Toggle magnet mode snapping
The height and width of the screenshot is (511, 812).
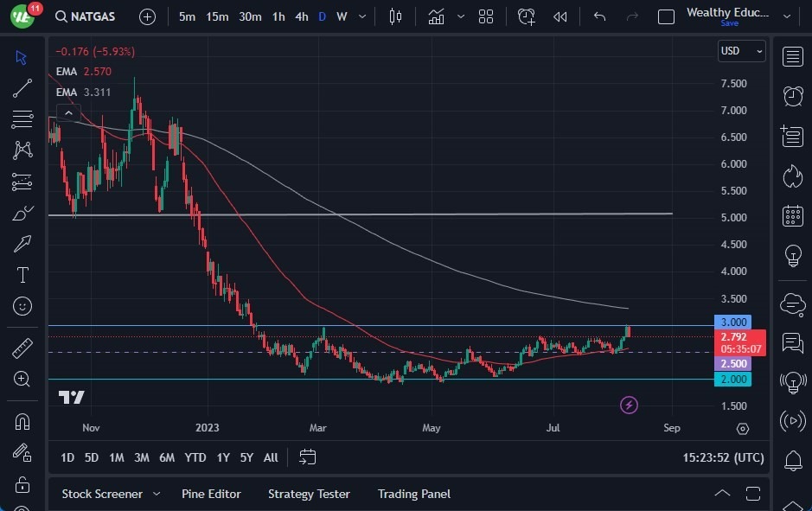point(22,422)
